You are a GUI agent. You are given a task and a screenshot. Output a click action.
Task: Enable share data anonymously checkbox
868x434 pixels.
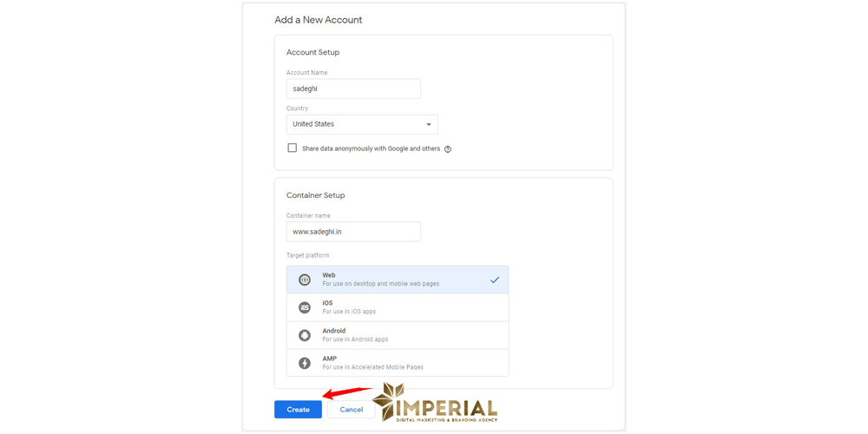coord(293,148)
